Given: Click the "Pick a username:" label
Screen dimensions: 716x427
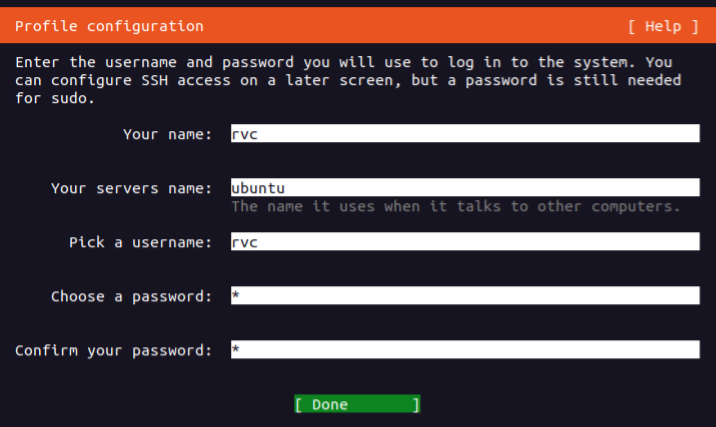Looking at the screenshot, I should coord(140,242).
